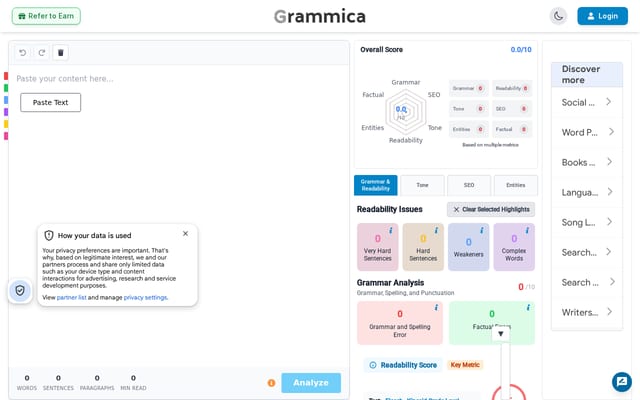Select the Grammar & Readability tab
The width and height of the screenshot is (640, 400).
tap(376, 185)
